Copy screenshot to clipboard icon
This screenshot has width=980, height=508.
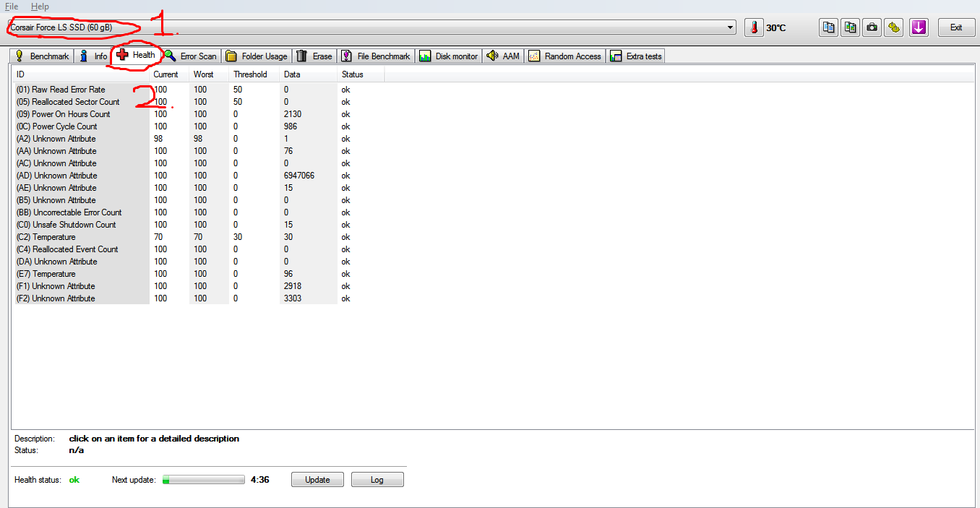point(851,27)
